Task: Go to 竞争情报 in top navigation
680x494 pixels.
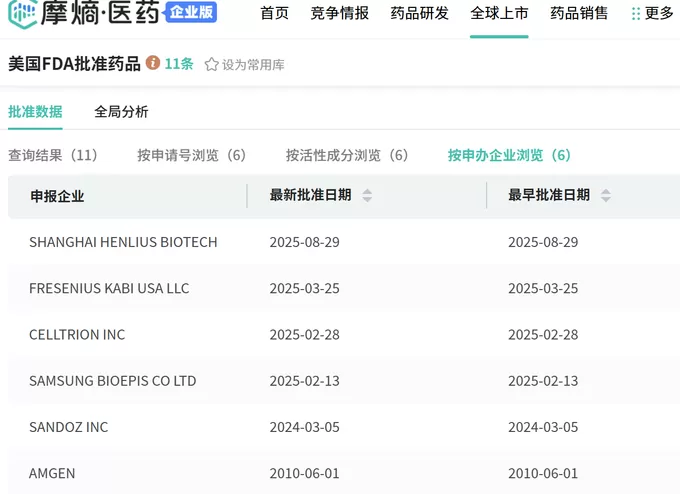Action: (x=339, y=14)
